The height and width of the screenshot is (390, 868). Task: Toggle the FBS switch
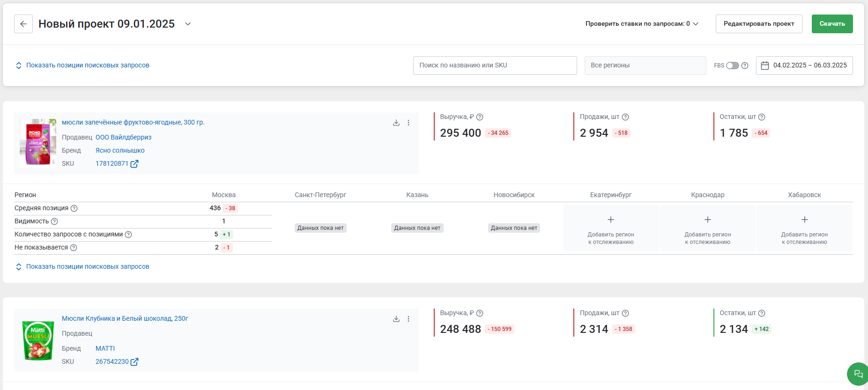(x=732, y=66)
